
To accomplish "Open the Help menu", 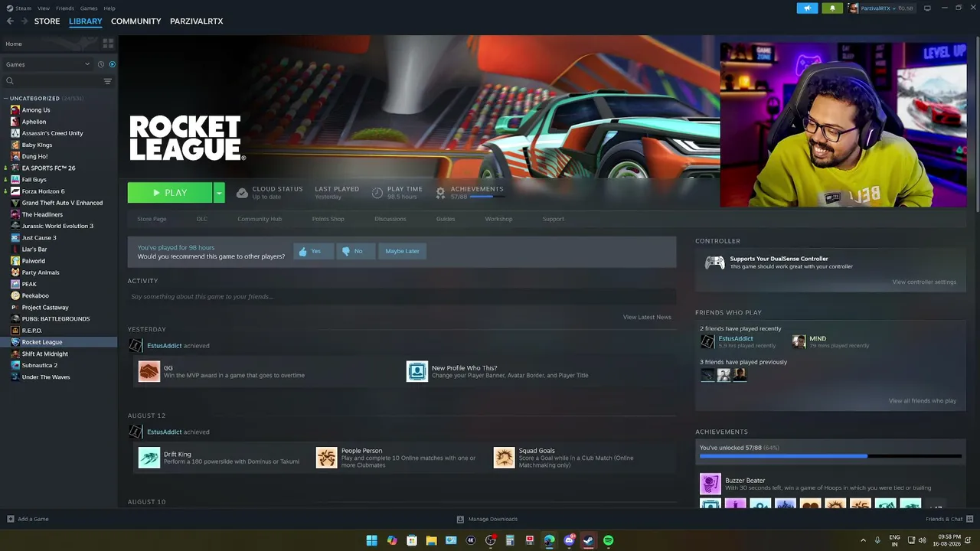I will point(109,8).
